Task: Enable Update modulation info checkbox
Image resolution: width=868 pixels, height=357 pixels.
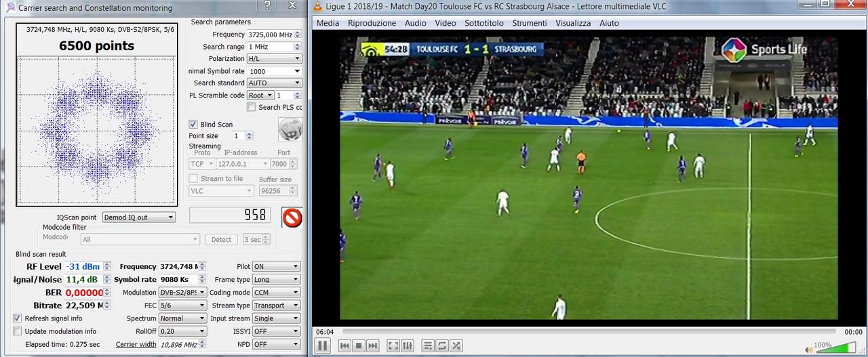Action: (x=18, y=331)
